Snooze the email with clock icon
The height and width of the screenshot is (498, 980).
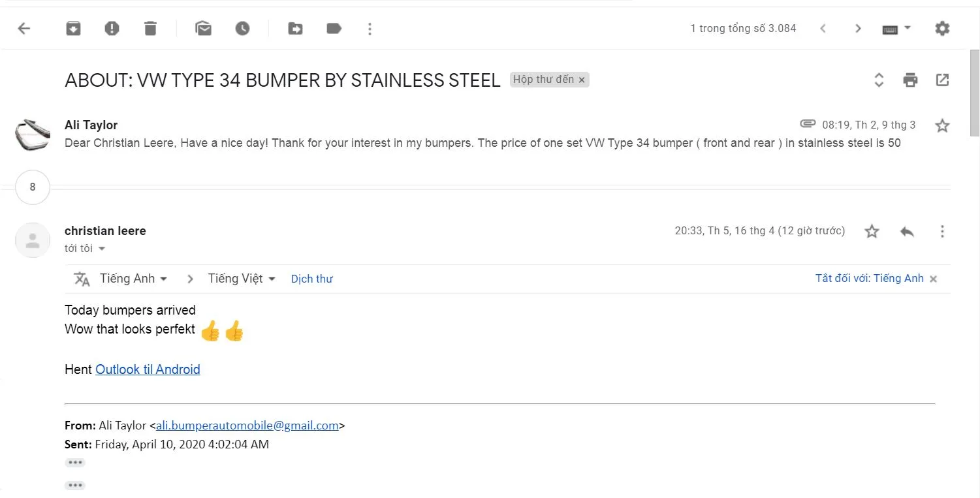point(243,29)
